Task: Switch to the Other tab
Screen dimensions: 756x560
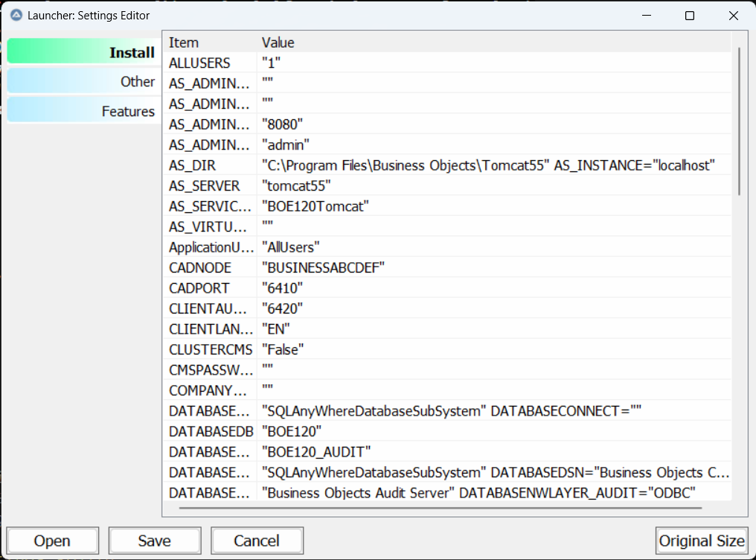Action: (83, 82)
